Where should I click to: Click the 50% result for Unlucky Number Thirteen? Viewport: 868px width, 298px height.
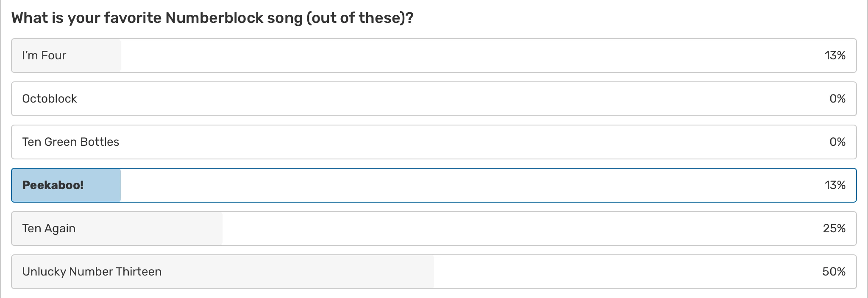tap(834, 272)
